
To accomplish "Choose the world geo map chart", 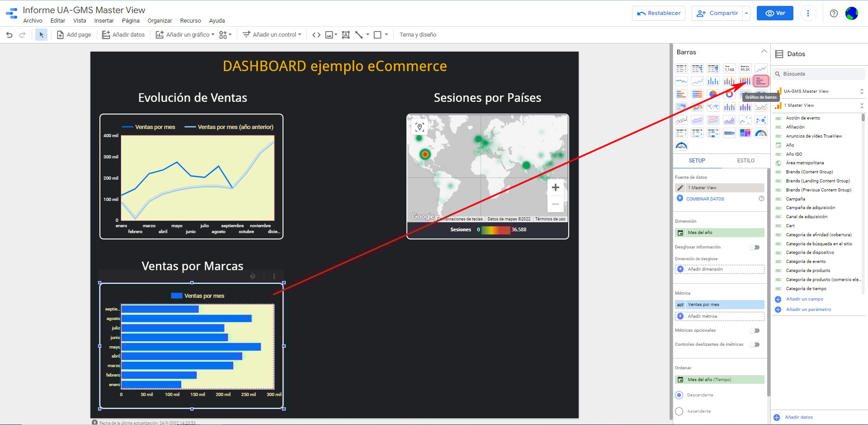I will click(713, 107).
